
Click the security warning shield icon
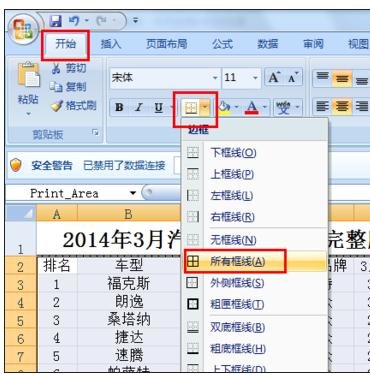pyautogui.click(x=16, y=165)
